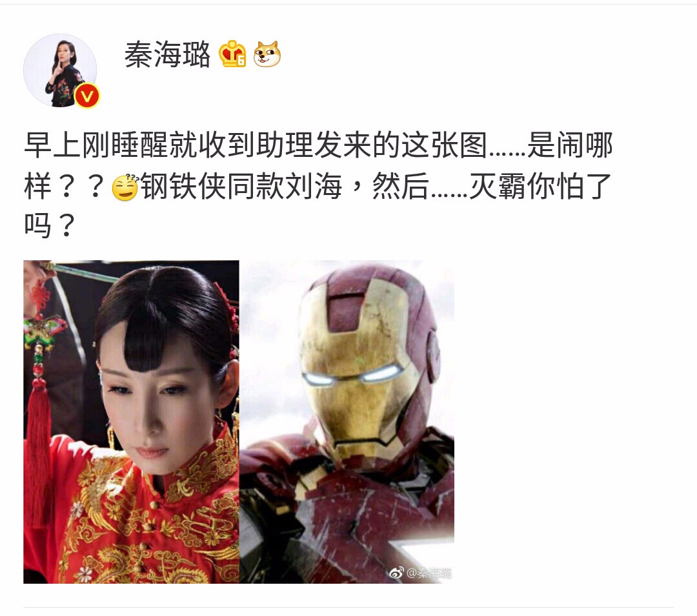697x616 pixels.
Task: Click the doge icon beside the username
Action: coord(267,54)
